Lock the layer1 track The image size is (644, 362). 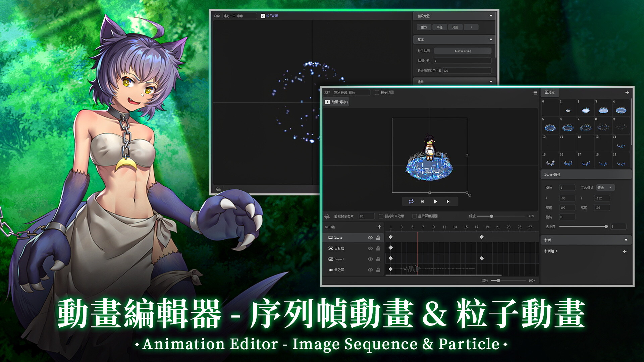point(378,259)
